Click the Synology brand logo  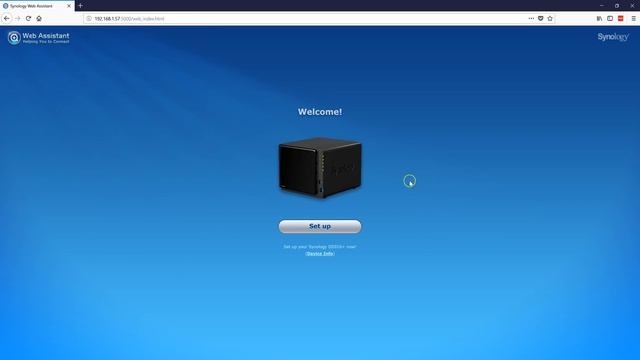click(x=613, y=37)
